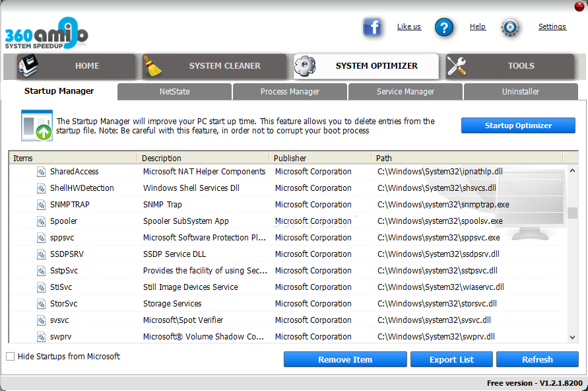Screen dimensions: 588x391
Task: Click the Like us link
Action: coord(409,26)
